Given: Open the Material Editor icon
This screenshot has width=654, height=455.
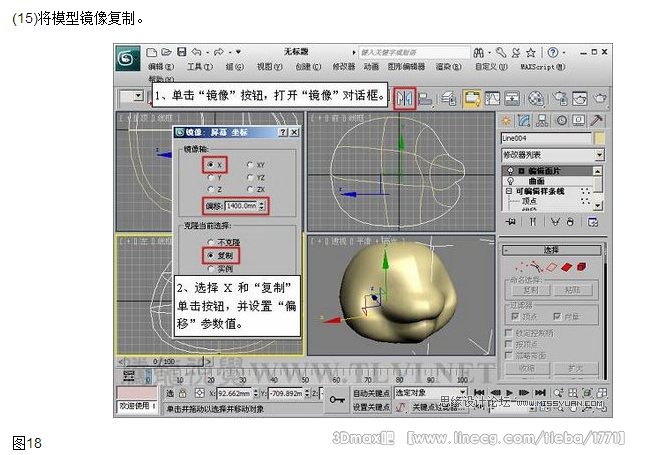Looking at the screenshot, I should point(536,99).
